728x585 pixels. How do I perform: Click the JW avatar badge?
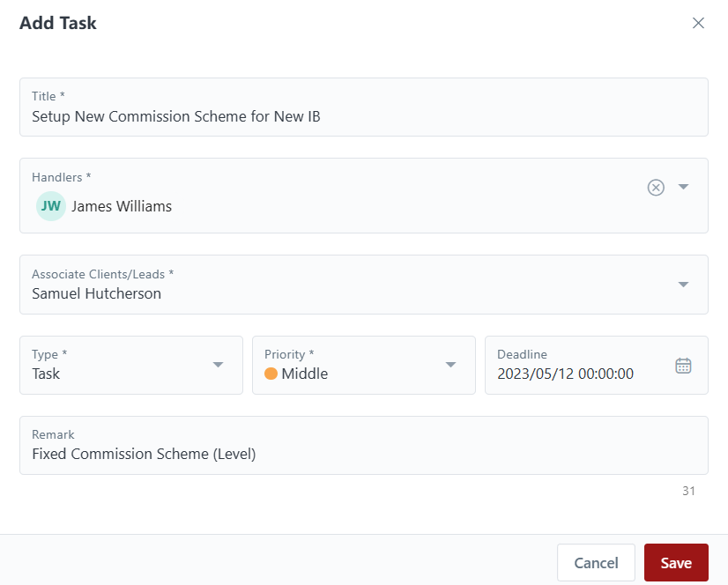(51, 206)
